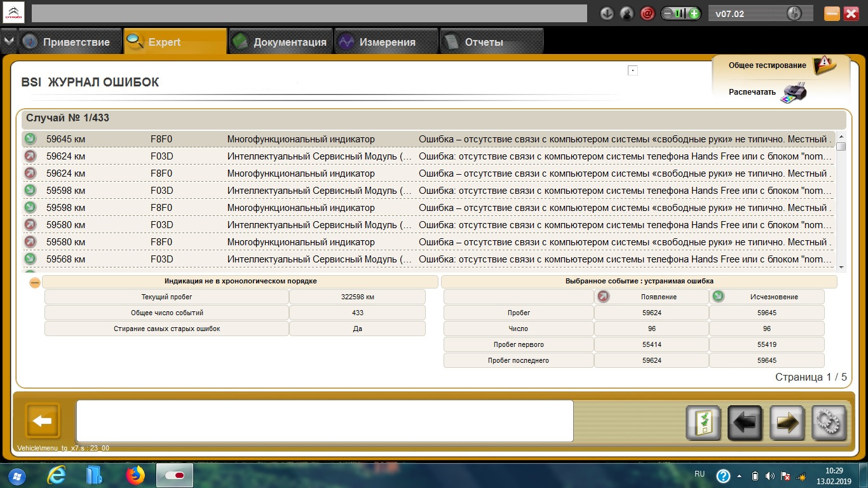
Task: Click the red status icon of the 59624 км F03D row
Action: tap(30, 156)
